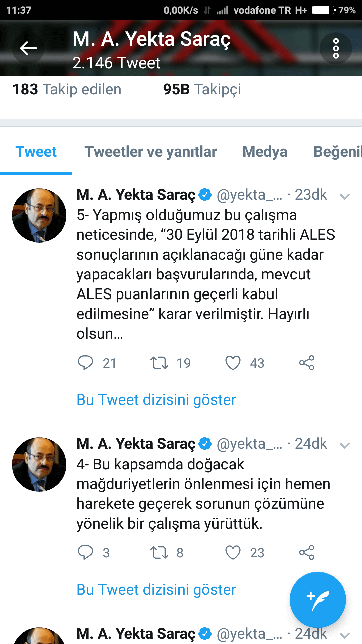Screen dimensions: 362x644
Task: Like the tweet with 23 likes
Action: coord(233,552)
